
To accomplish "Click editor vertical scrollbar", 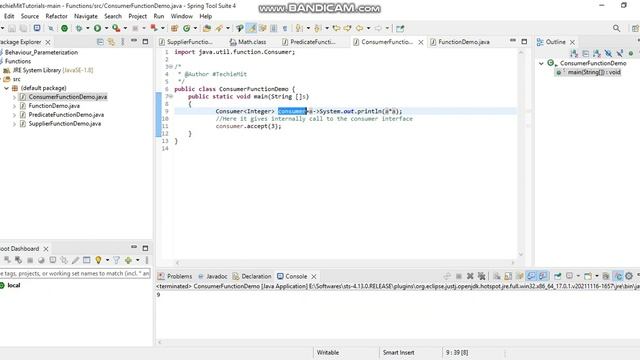I will [521, 153].
